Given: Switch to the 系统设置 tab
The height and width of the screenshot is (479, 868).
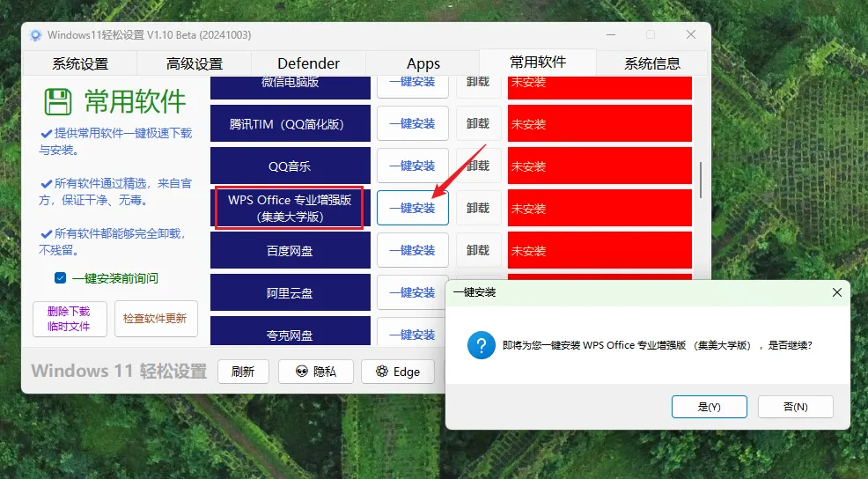Looking at the screenshot, I should click(x=80, y=63).
